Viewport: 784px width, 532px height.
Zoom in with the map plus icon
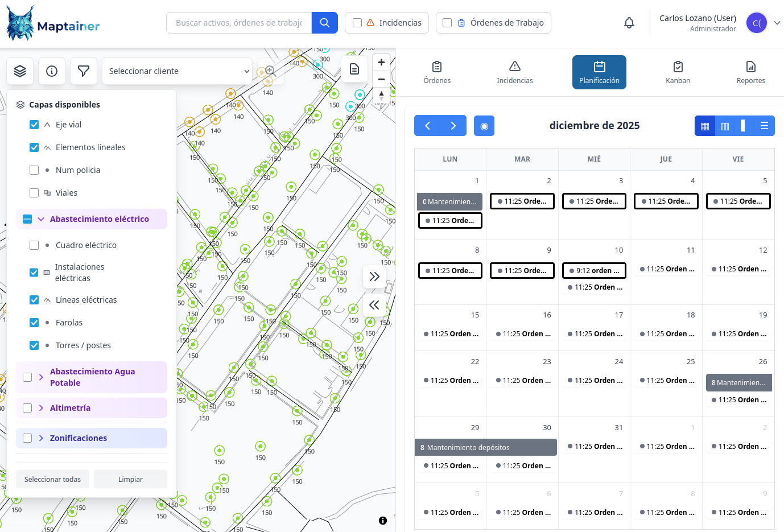click(x=381, y=62)
